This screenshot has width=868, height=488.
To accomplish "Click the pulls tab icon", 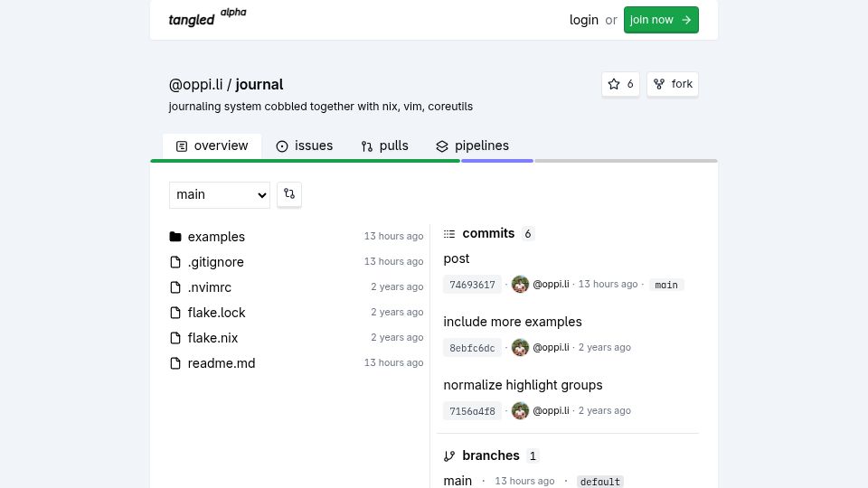I will [x=367, y=146].
